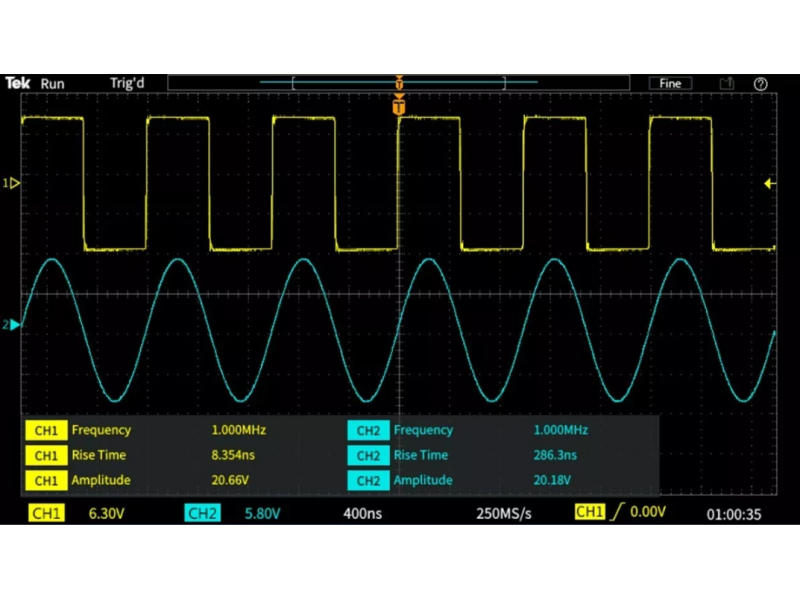The image size is (800, 600).
Task: Click the save/export icon beside Fine
Action: 727,84
